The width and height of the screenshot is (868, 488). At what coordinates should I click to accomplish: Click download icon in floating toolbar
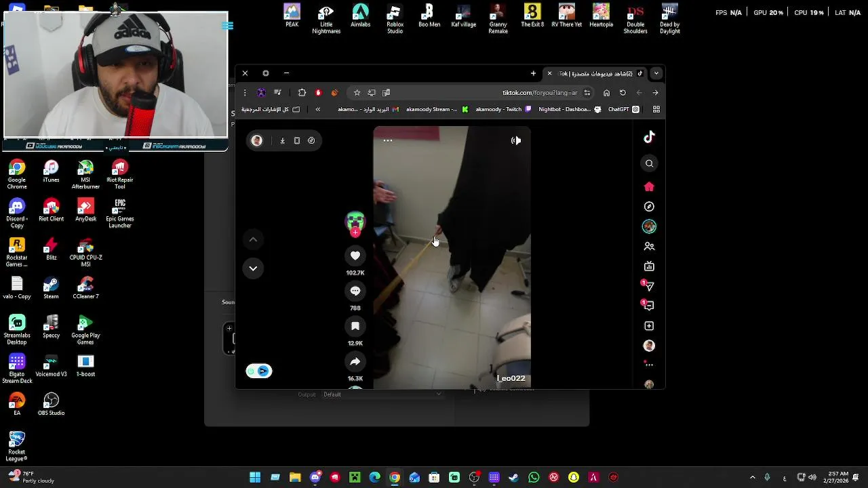[282, 141]
